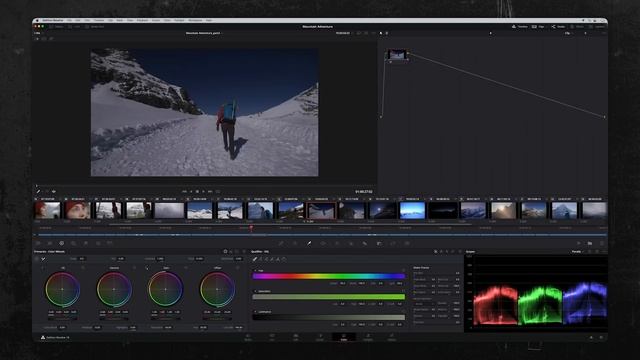Select the node thumbnail in node editor
The height and width of the screenshot is (360, 640).
pyautogui.click(x=397, y=55)
